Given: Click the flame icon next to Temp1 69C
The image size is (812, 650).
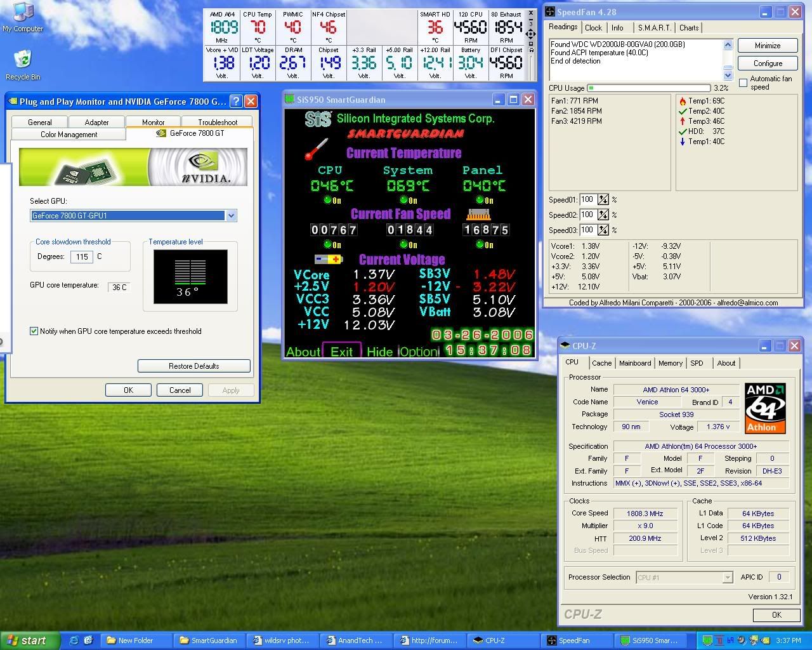Looking at the screenshot, I should [x=683, y=101].
